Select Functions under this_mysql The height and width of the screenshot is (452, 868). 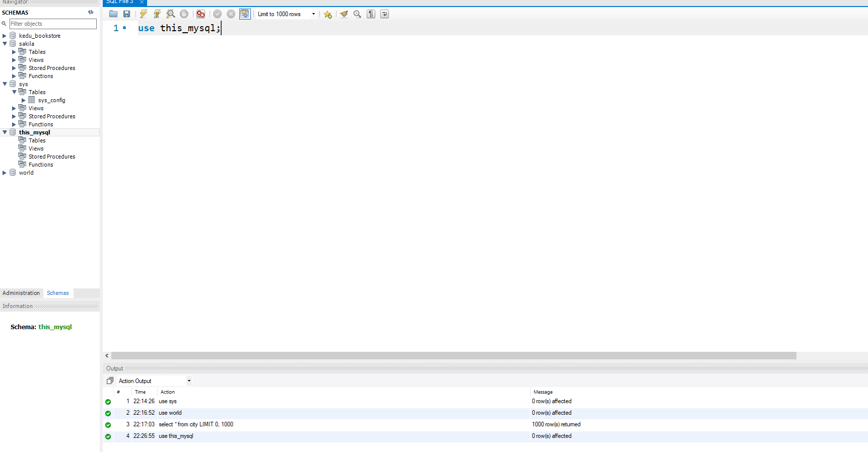pos(41,165)
